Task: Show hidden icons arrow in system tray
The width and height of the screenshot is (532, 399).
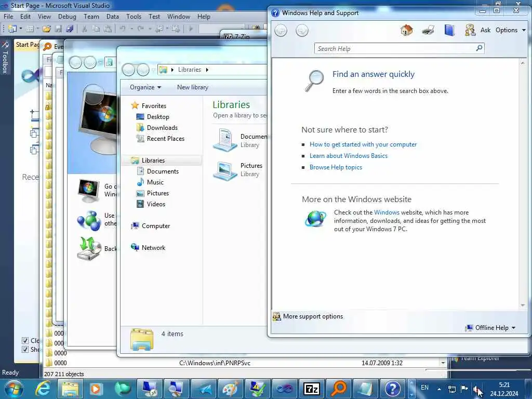Action: pos(439,389)
